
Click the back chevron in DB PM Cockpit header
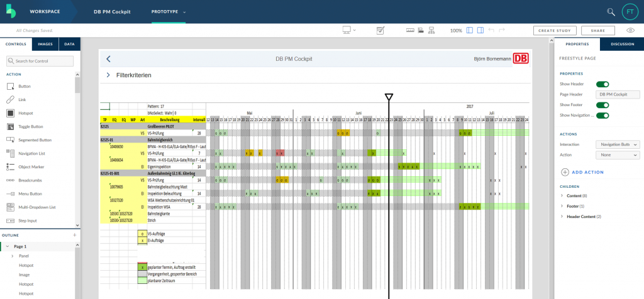(x=108, y=59)
